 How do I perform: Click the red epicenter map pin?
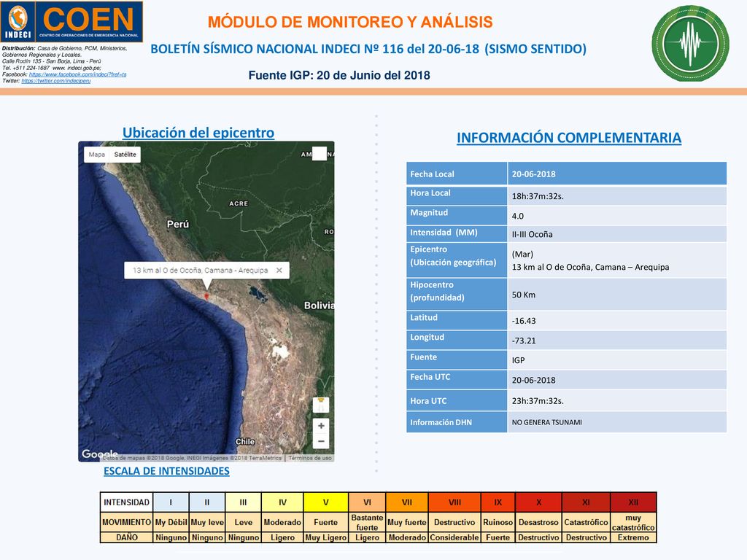[x=206, y=296]
